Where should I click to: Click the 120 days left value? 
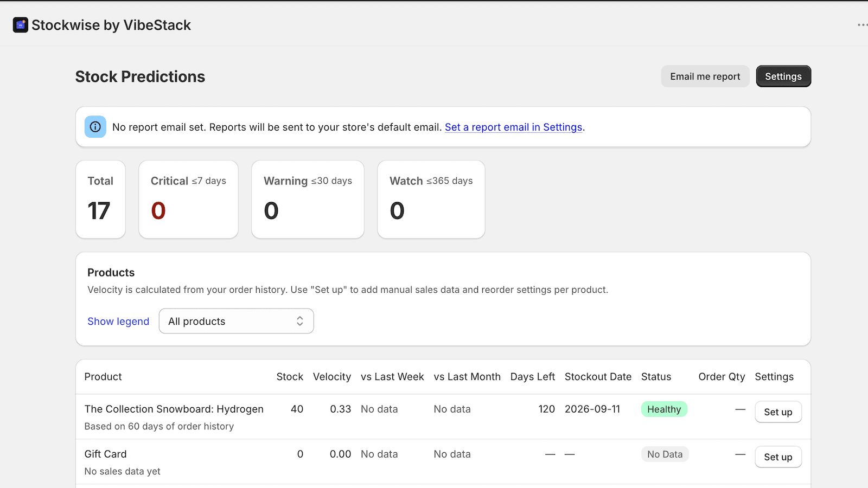[547, 409]
